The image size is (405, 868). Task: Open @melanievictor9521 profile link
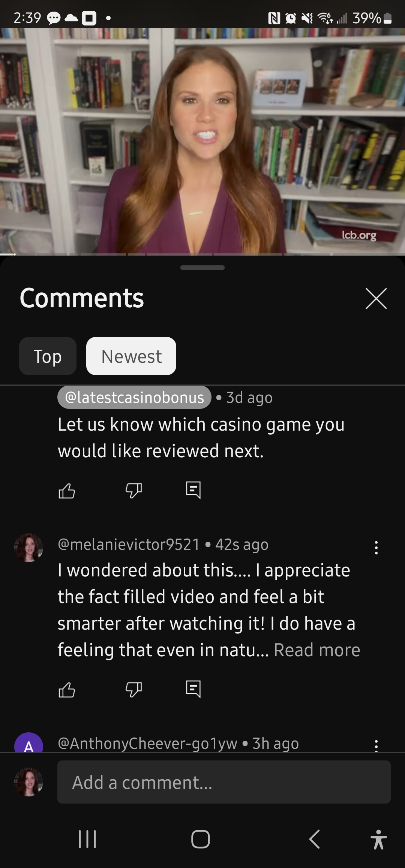[129, 544]
